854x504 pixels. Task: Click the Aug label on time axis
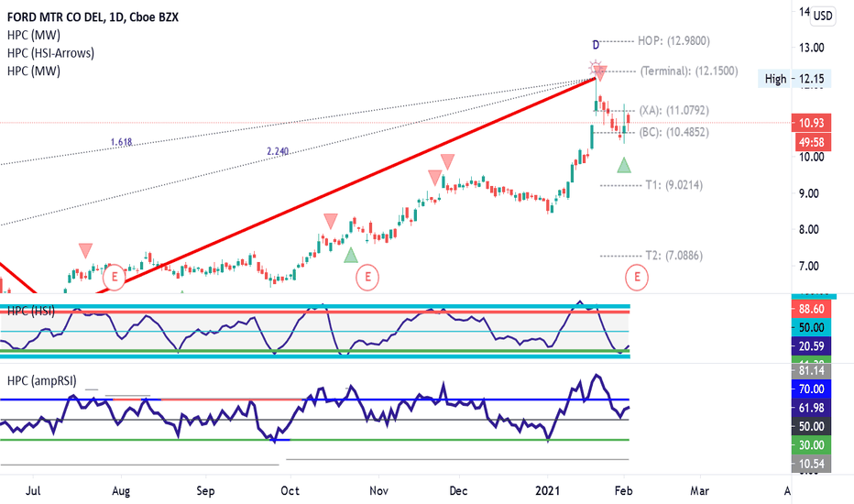tap(121, 491)
